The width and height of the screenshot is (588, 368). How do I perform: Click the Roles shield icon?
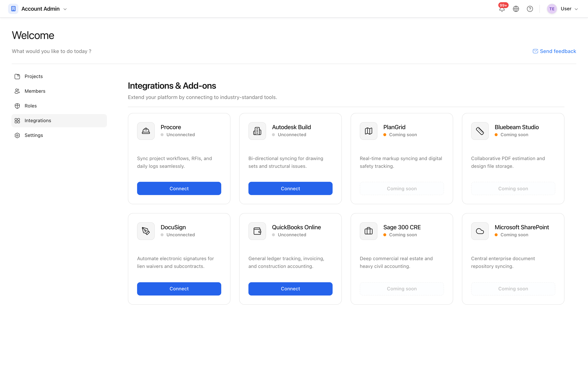[x=17, y=106]
